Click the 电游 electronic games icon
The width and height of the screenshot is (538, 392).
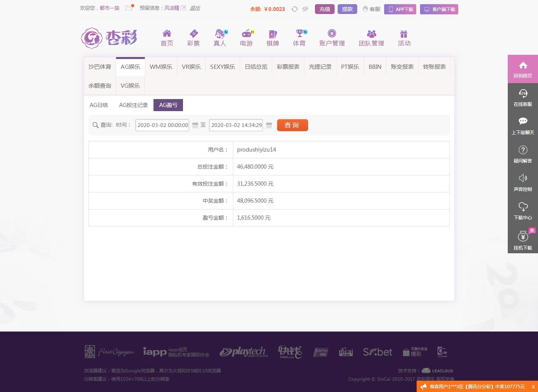click(x=246, y=37)
